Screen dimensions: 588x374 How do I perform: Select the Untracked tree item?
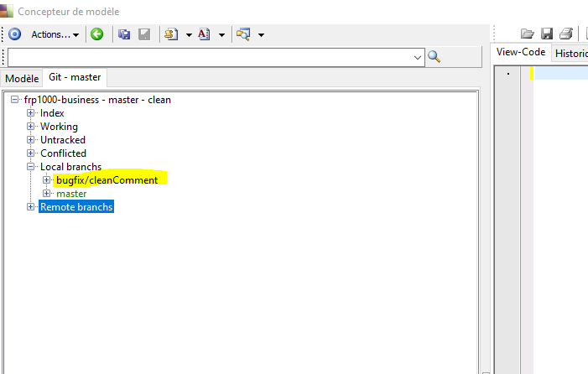tap(63, 140)
